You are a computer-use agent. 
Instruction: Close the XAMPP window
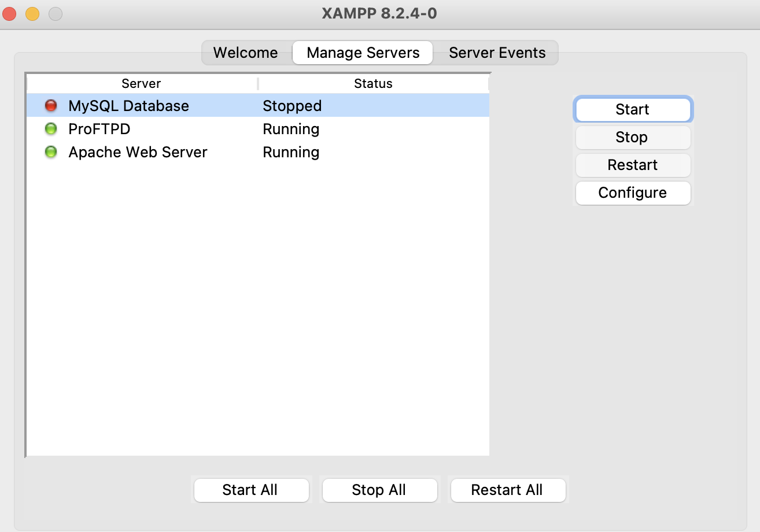[x=9, y=13]
